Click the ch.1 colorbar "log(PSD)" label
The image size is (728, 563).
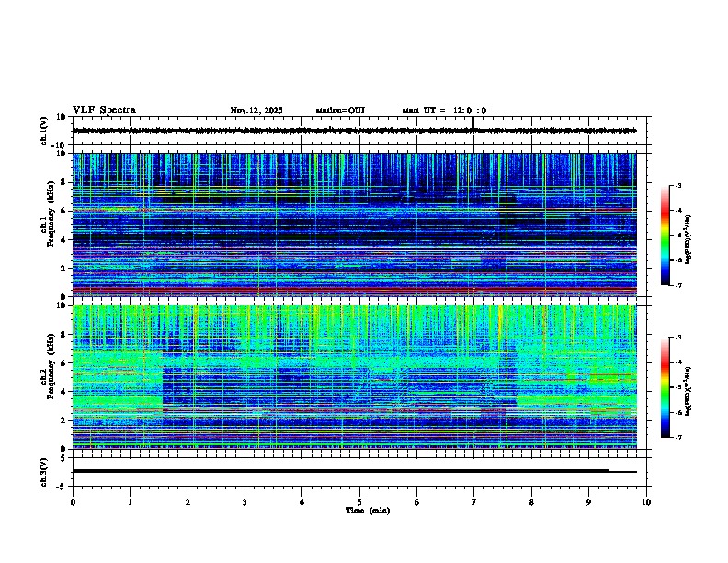click(688, 240)
